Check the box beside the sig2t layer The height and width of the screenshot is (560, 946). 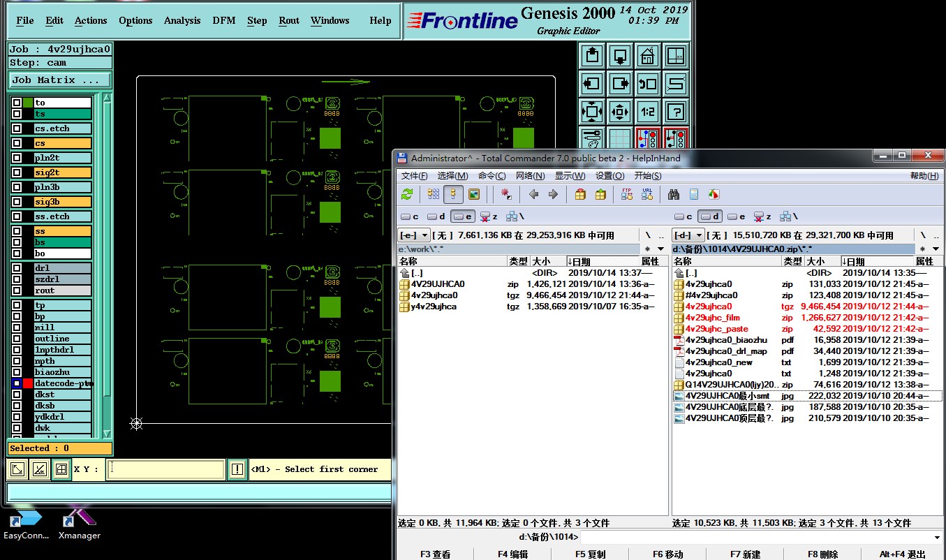(17, 172)
